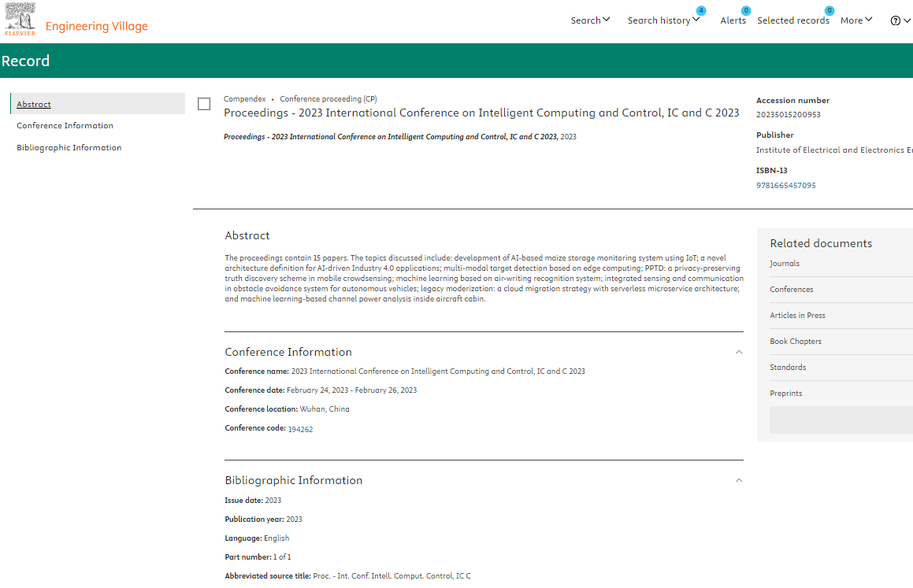Show related Journals
The width and height of the screenshot is (913, 588).
pyautogui.click(x=785, y=264)
